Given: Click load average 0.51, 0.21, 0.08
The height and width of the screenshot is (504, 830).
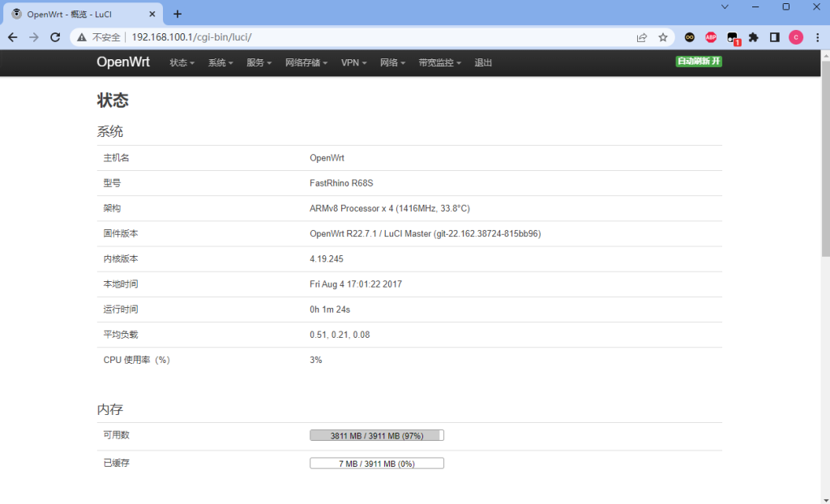Looking at the screenshot, I should click(340, 335).
